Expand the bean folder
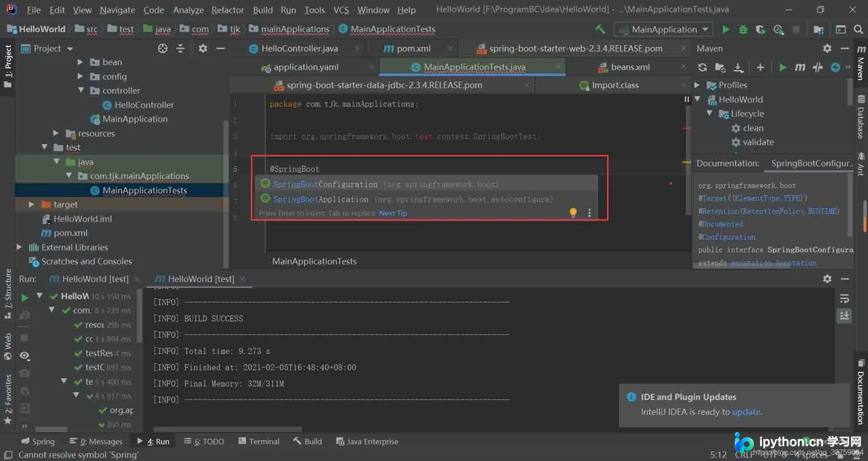Image resolution: width=868 pixels, height=461 pixels. (x=80, y=62)
